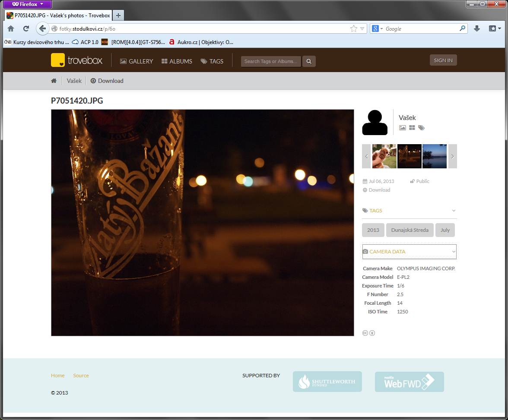
Task: Open the July tag
Action: tap(445, 230)
